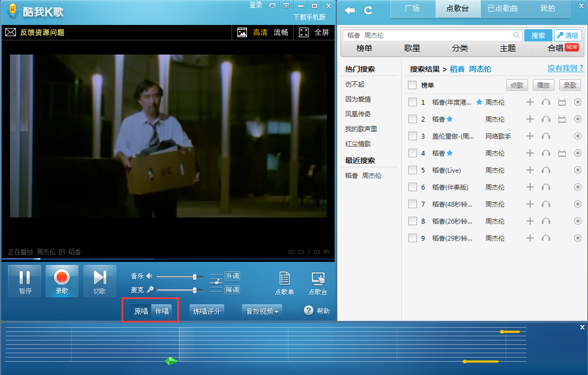Viewport: 588px width, 375px height.
Task: Select 流畅 video quality
Action: tap(281, 32)
